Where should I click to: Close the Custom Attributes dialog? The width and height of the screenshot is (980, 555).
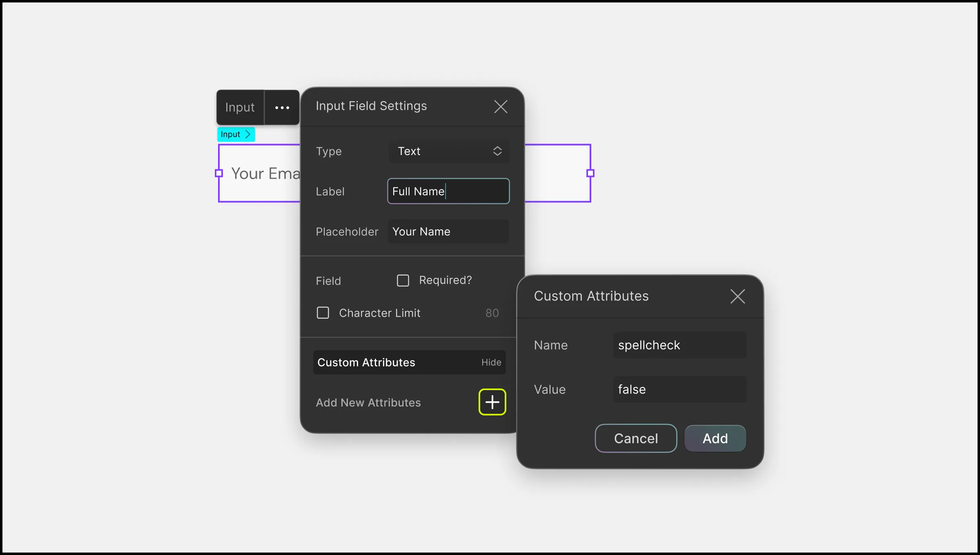pyautogui.click(x=737, y=296)
